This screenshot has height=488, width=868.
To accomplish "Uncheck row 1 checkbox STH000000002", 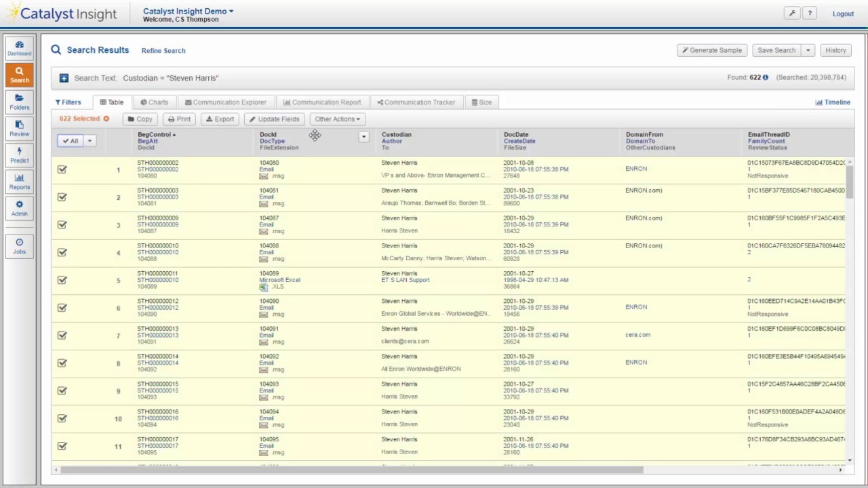I will (62, 169).
